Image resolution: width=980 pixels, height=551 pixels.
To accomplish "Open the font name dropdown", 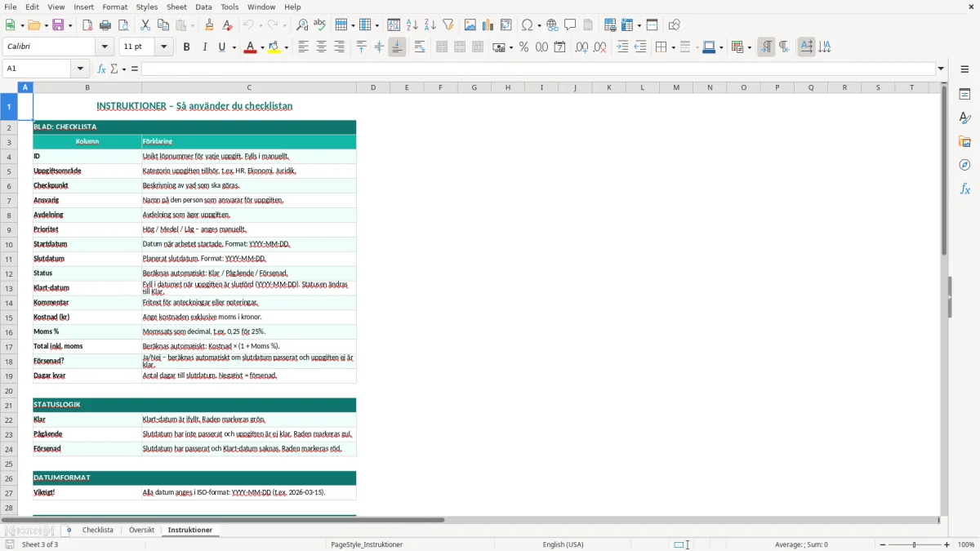I will click(x=105, y=47).
